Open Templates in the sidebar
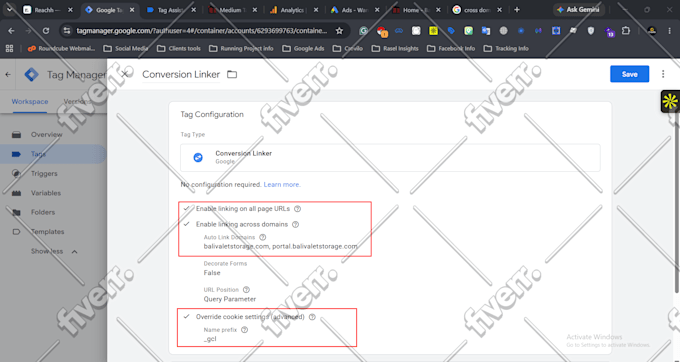680x362 pixels. click(x=47, y=232)
